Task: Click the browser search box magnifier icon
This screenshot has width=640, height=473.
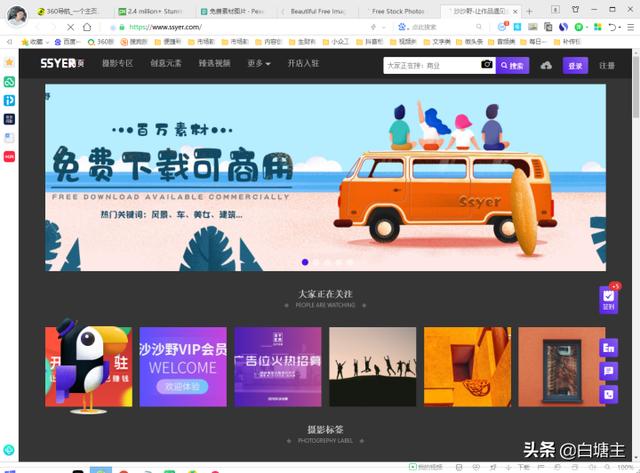Action: [x=478, y=27]
